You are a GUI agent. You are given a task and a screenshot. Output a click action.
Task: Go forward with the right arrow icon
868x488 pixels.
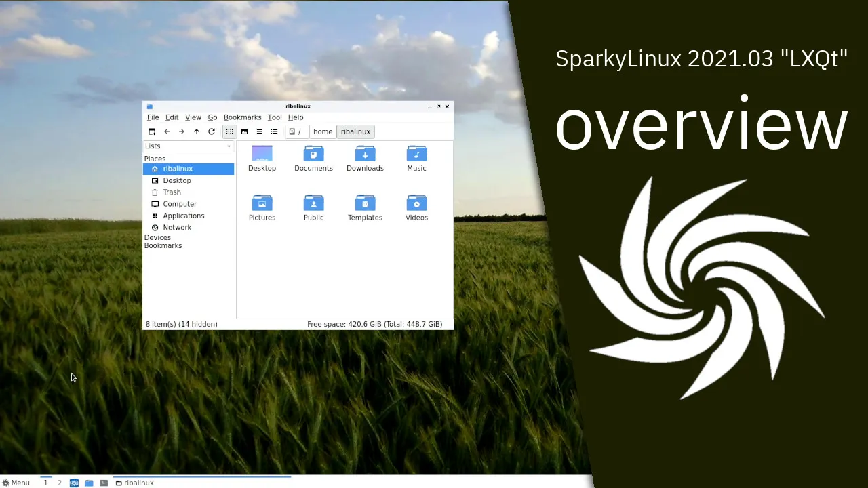(182, 131)
